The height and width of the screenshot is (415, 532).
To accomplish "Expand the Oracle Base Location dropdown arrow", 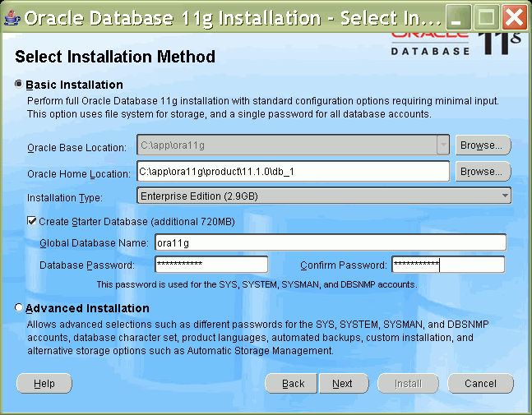I will [x=443, y=146].
